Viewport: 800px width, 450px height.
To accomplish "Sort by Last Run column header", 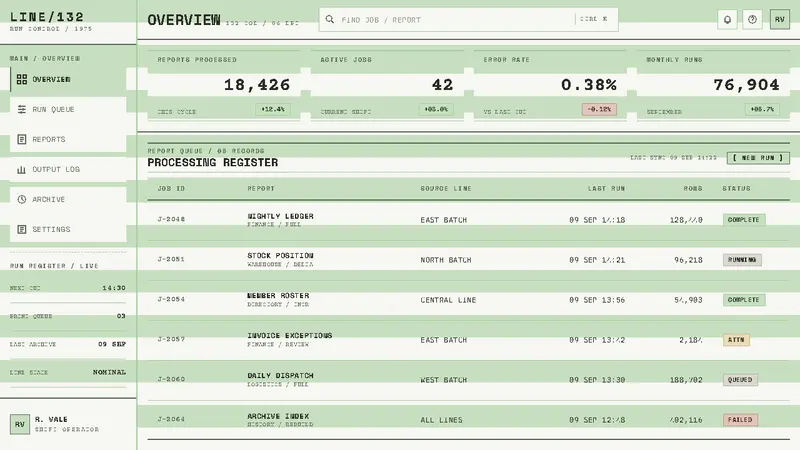I will tap(606, 189).
